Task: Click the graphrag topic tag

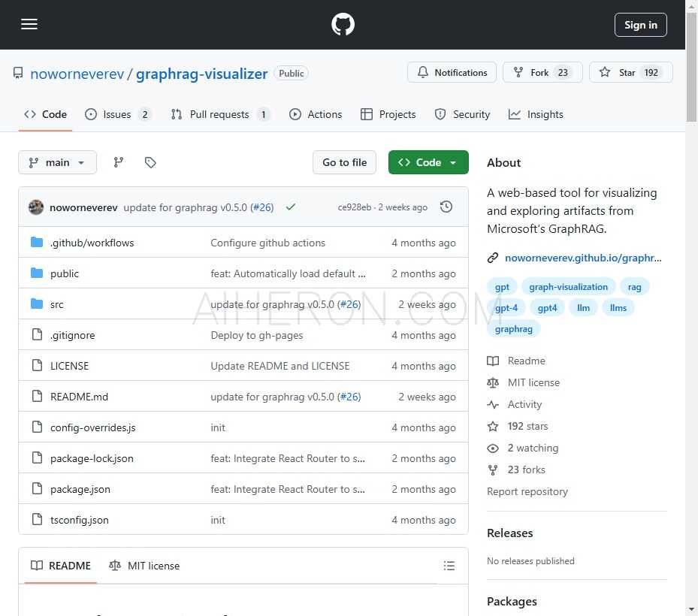Action: [x=514, y=329]
